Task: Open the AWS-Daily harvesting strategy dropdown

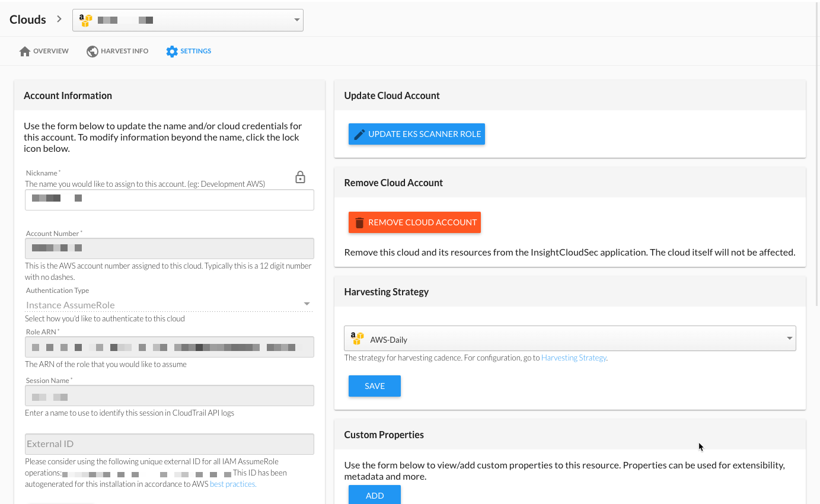Action: [570, 339]
